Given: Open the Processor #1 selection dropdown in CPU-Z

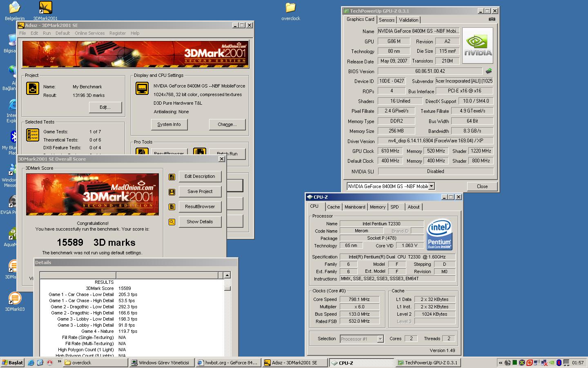Looking at the screenshot, I should (x=381, y=339).
